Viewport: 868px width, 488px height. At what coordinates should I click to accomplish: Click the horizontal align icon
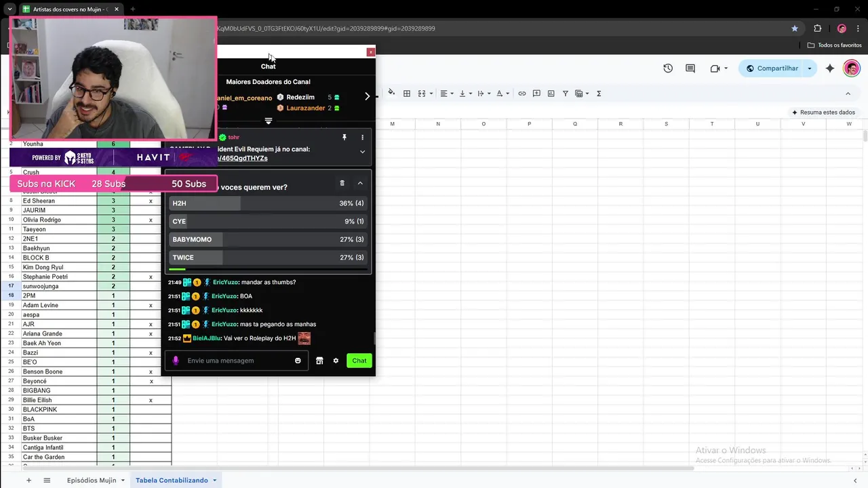tap(443, 94)
